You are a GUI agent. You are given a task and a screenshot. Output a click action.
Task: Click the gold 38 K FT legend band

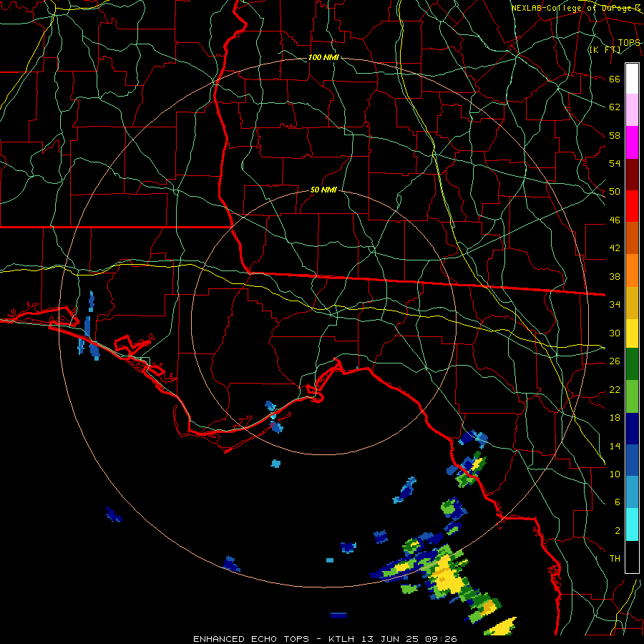pyautogui.click(x=632, y=302)
